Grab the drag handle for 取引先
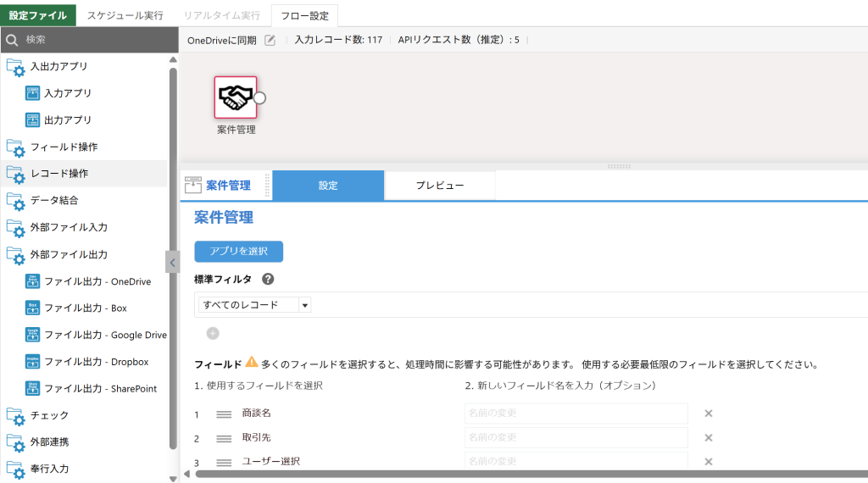This screenshot has height=483, width=868. click(224, 439)
